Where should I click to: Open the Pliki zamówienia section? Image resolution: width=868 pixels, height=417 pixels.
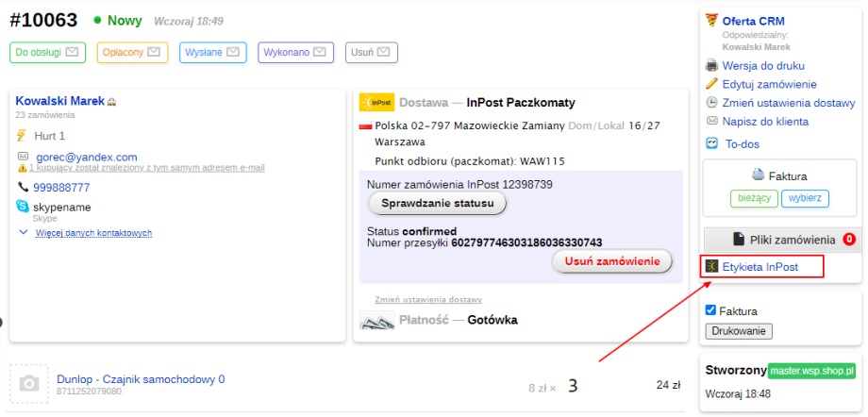(x=780, y=240)
